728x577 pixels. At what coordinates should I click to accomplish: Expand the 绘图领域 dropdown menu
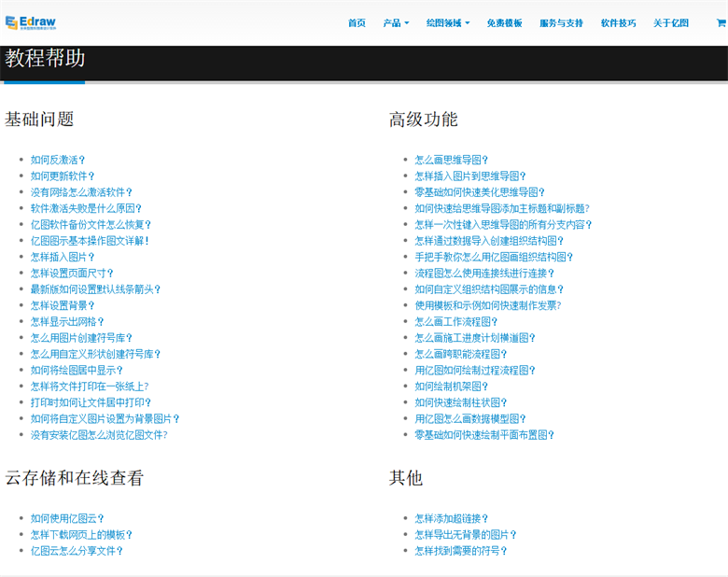point(448,22)
